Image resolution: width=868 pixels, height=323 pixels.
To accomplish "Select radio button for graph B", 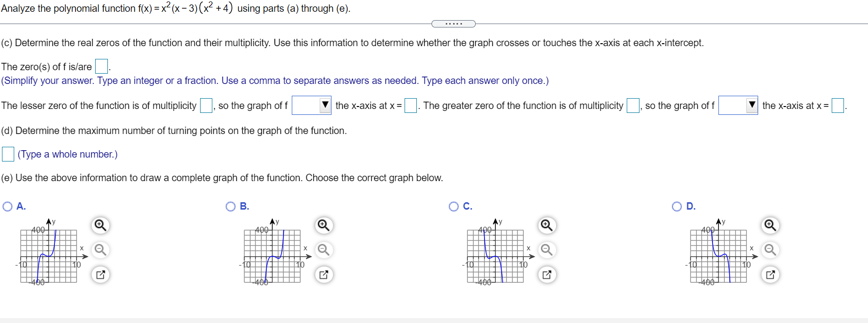I will pyautogui.click(x=230, y=206).
